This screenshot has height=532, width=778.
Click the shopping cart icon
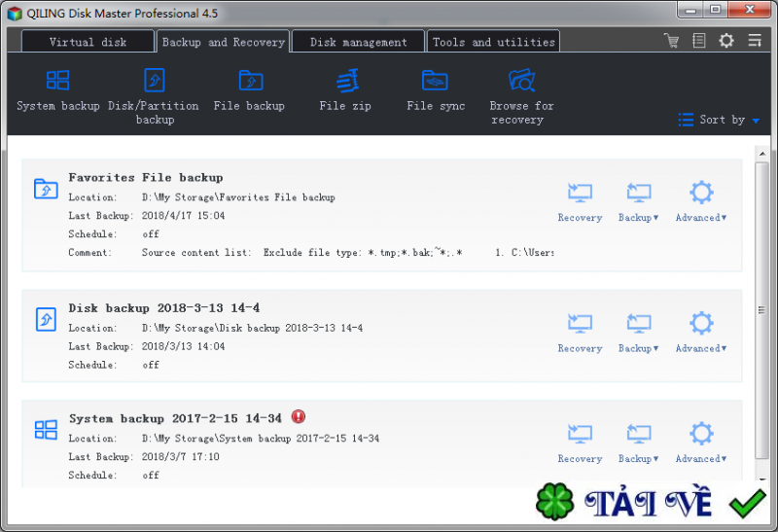click(x=672, y=40)
